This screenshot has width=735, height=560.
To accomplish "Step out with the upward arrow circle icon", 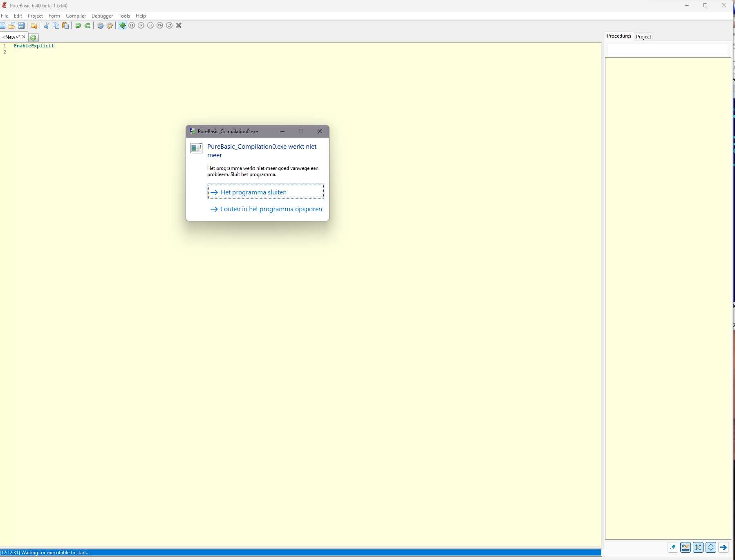I will tap(169, 25).
